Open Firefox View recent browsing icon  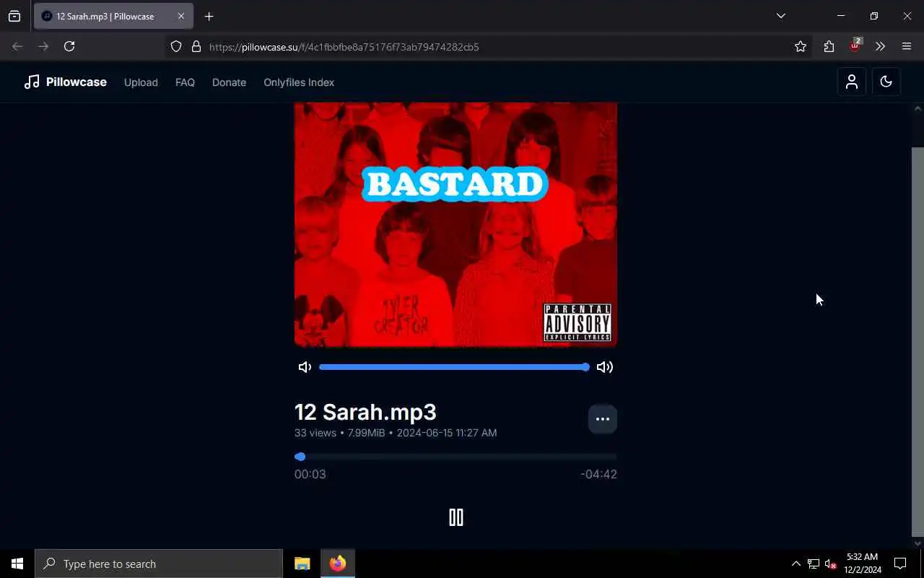tap(14, 16)
